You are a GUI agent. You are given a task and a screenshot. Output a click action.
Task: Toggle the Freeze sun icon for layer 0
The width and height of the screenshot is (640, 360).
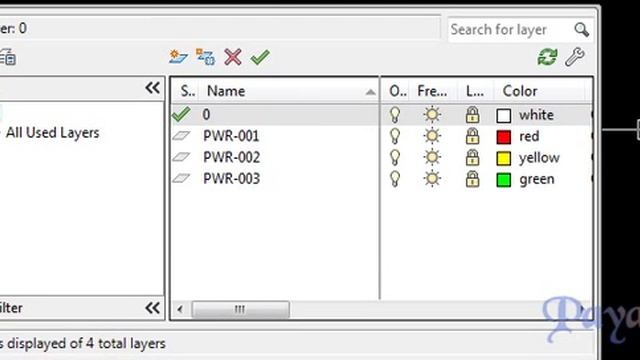tap(432, 115)
